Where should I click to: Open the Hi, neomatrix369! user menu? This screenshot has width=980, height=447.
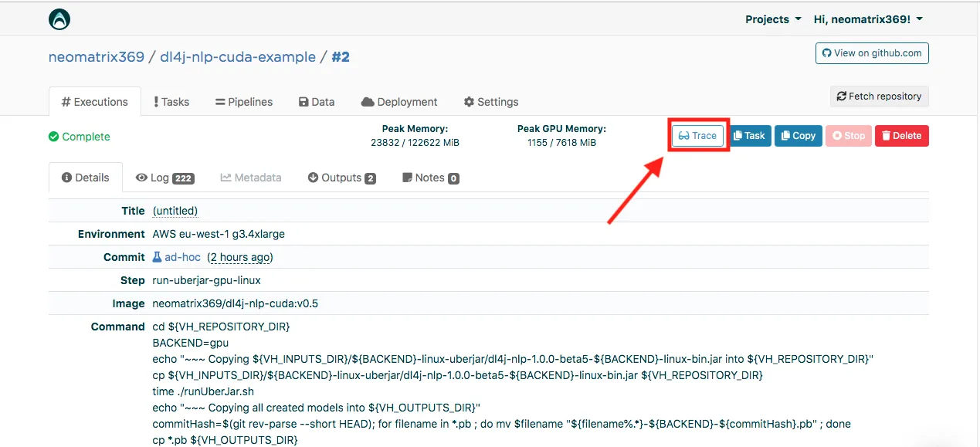click(868, 19)
